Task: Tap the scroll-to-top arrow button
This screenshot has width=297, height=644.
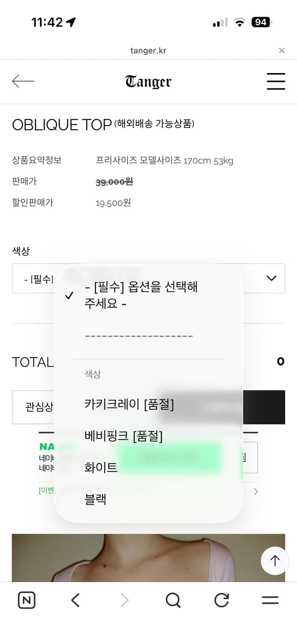Action: click(275, 561)
